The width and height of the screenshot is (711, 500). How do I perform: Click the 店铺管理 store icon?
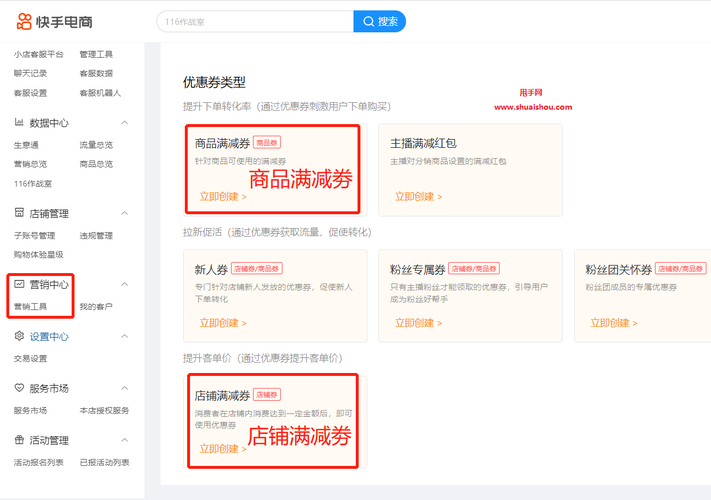(x=19, y=213)
